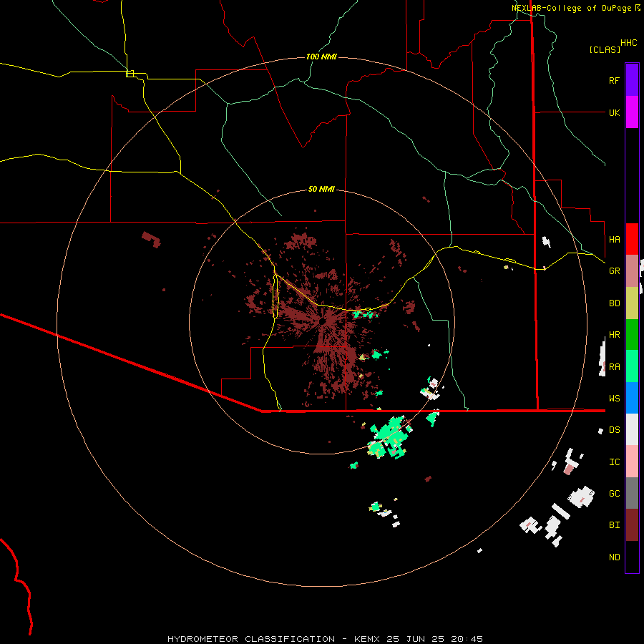Click the WS legend label
Viewport: 644px width, 644px height.
(614, 399)
